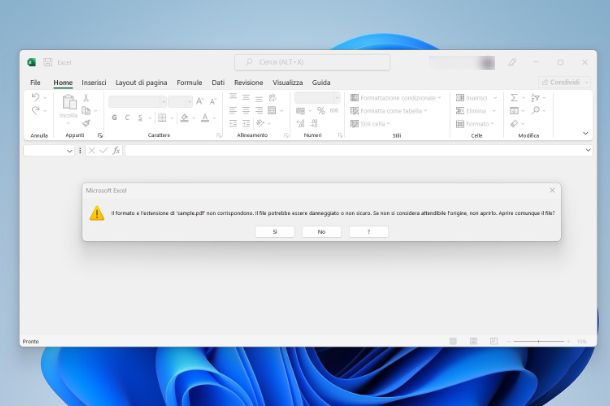Click the ? help button in dialog
The width and height of the screenshot is (610, 406).
pyautogui.click(x=369, y=232)
